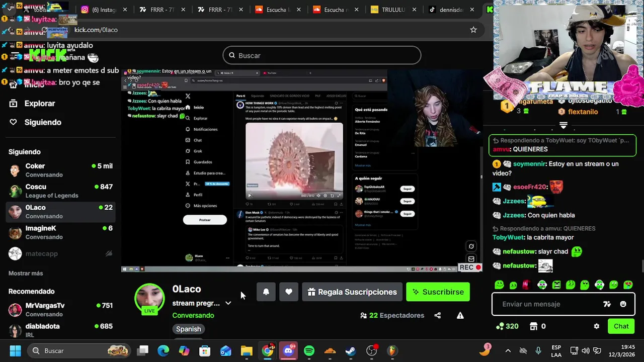Expand the stream title chevron
This screenshot has height=362, width=644.
tap(228, 303)
